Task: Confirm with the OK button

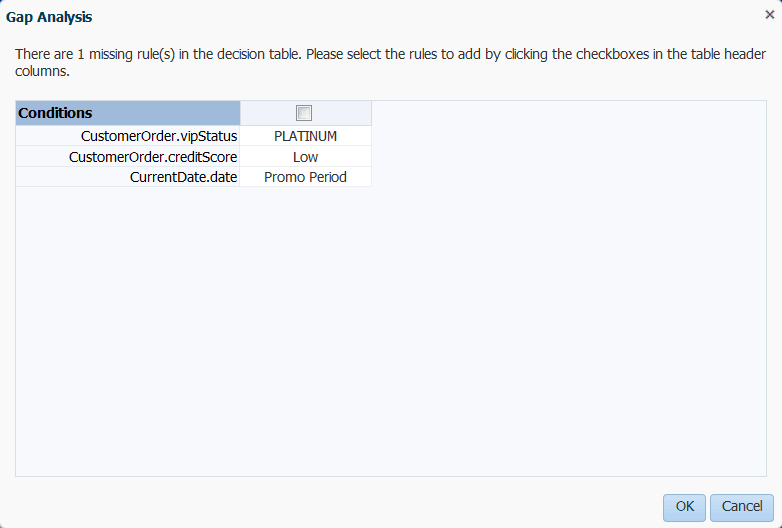Action: pos(684,507)
